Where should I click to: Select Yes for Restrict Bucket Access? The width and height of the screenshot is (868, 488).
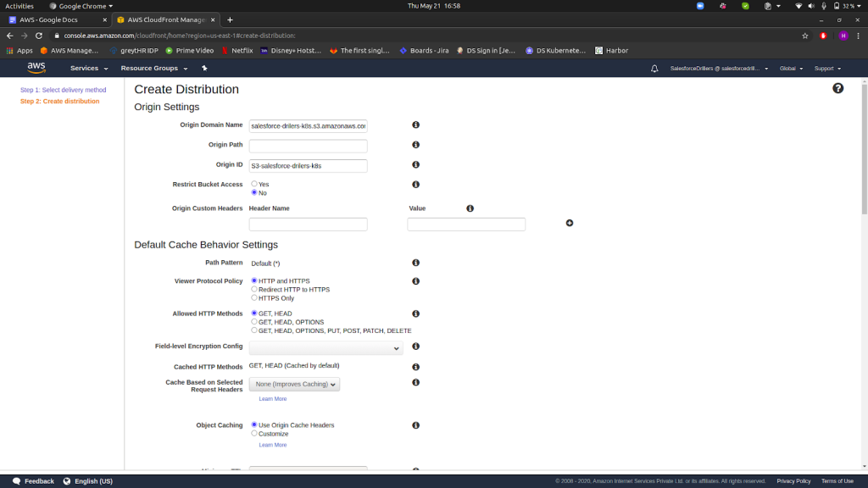click(254, 184)
